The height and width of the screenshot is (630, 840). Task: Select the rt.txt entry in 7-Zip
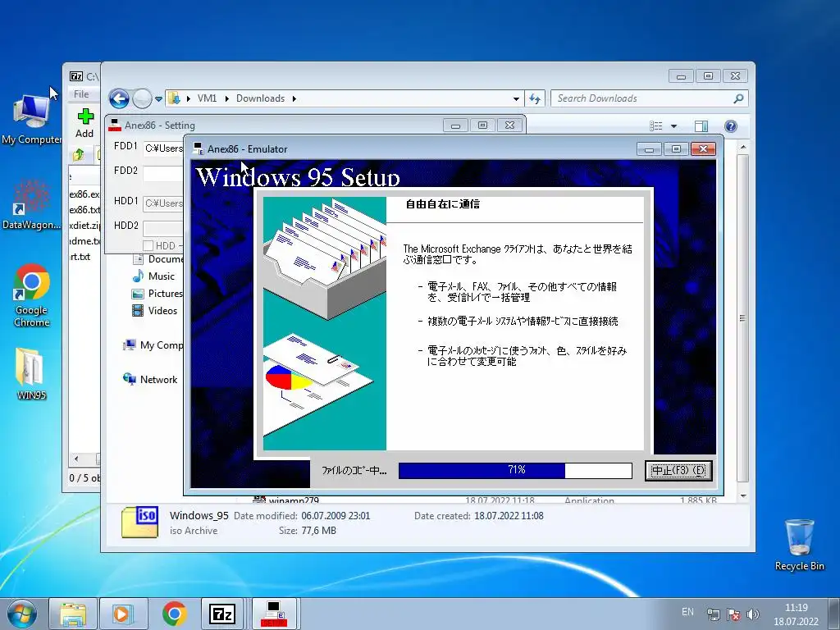(80, 257)
